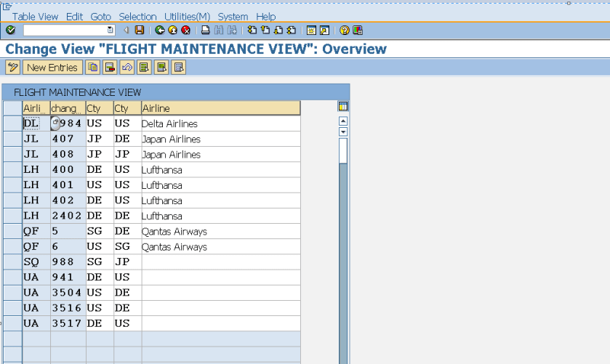Click the Airline column header

click(218, 108)
